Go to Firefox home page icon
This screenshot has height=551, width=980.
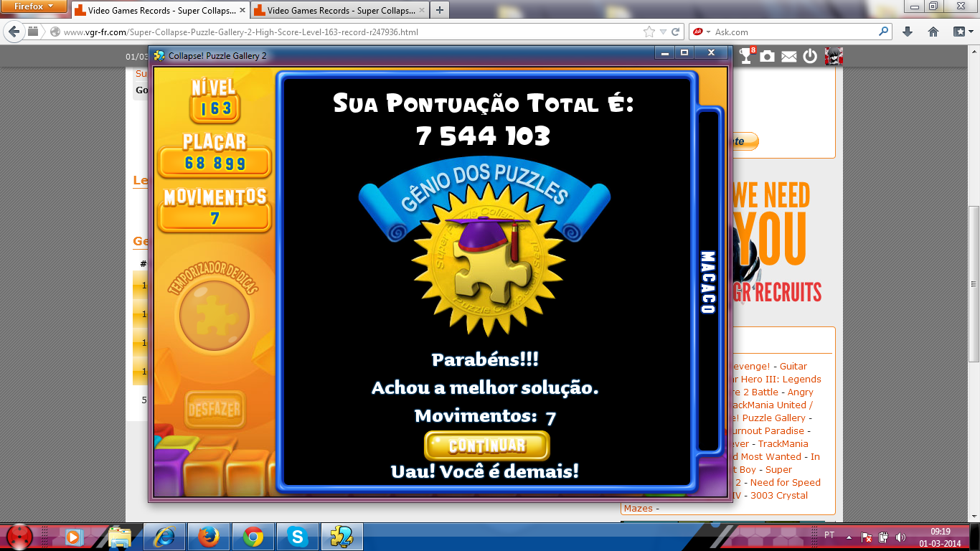coord(933,32)
